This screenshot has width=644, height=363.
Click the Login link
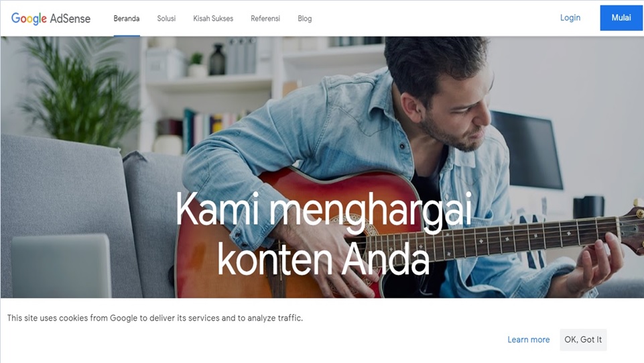click(570, 17)
